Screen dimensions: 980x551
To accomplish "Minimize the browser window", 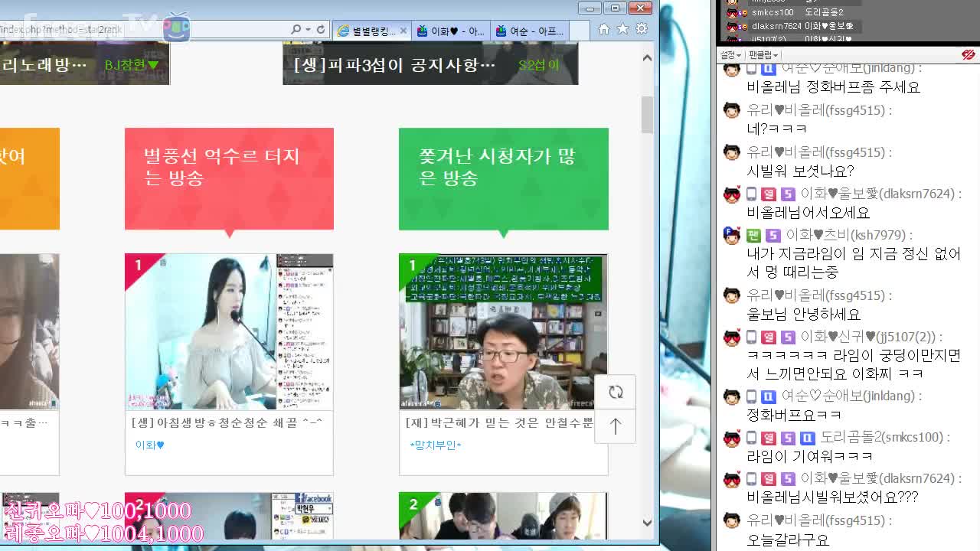I will coord(590,8).
